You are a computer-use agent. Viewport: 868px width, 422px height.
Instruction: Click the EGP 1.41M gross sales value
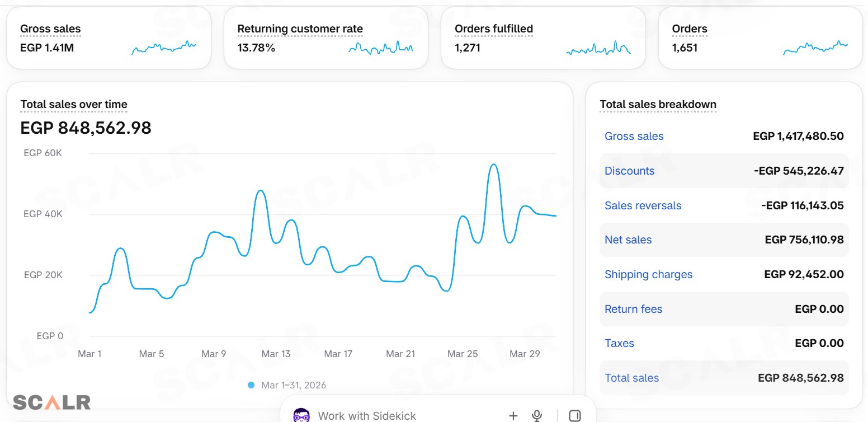(x=47, y=48)
